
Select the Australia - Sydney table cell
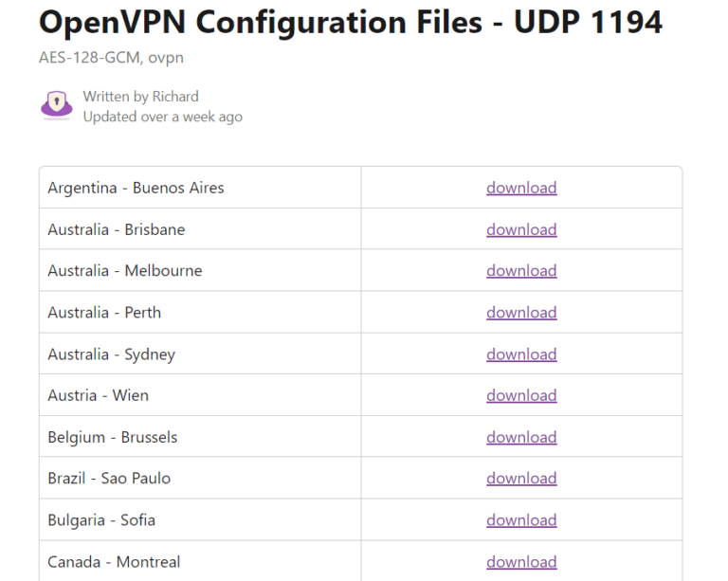(x=112, y=354)
